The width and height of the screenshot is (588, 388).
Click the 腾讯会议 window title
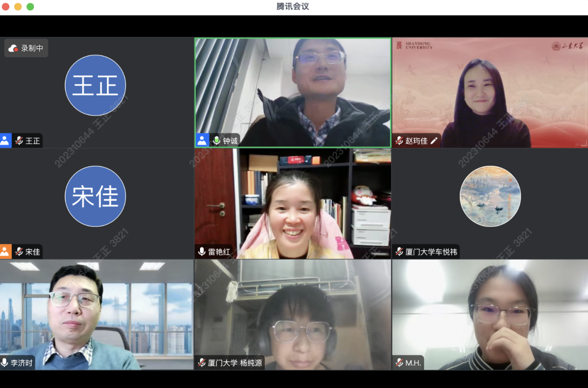[292, 6]
